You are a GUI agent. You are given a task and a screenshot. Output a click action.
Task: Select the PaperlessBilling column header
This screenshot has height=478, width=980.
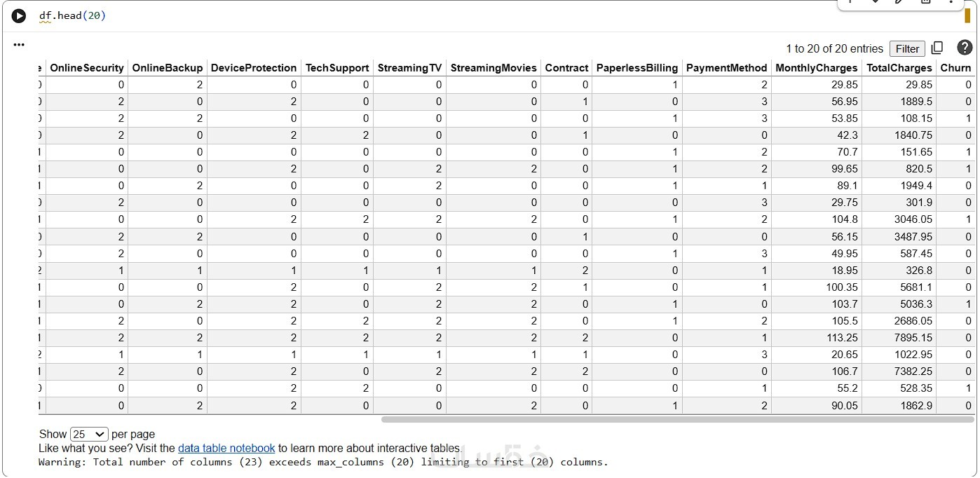pyautogui.click(x=637, y=68)
